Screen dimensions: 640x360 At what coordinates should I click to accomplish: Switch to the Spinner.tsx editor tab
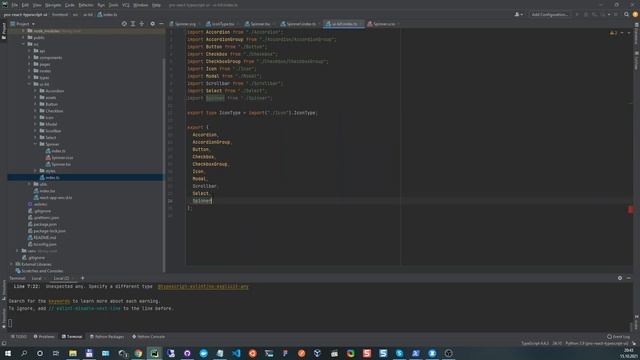point(258,24)
